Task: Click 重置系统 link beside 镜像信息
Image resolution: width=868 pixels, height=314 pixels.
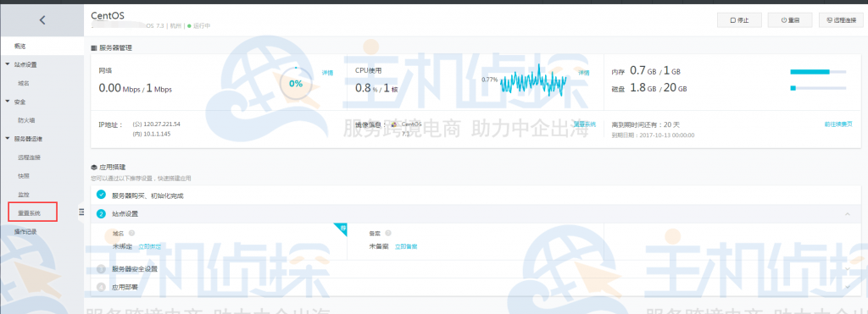Action: tap(585, 124)
